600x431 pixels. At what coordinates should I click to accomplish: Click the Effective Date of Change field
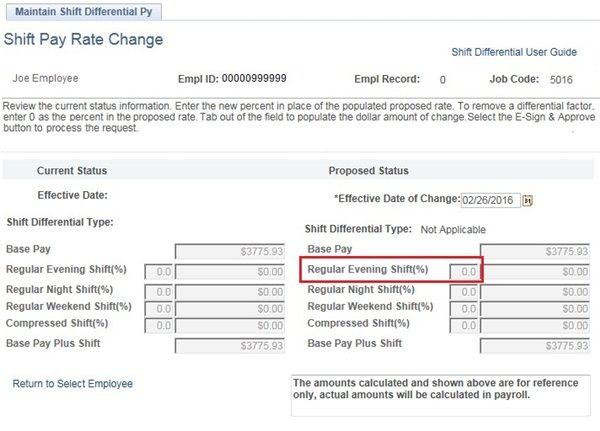(489, 200)
